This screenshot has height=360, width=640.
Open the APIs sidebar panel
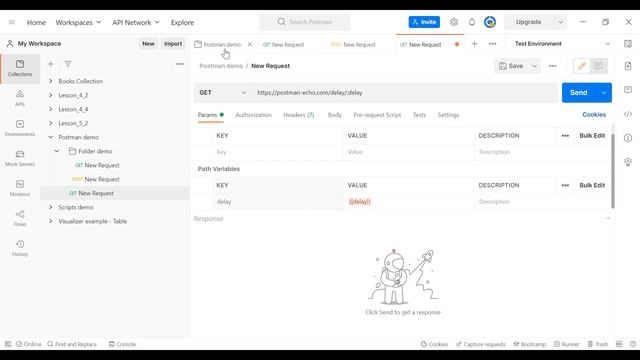click(20, 98)
